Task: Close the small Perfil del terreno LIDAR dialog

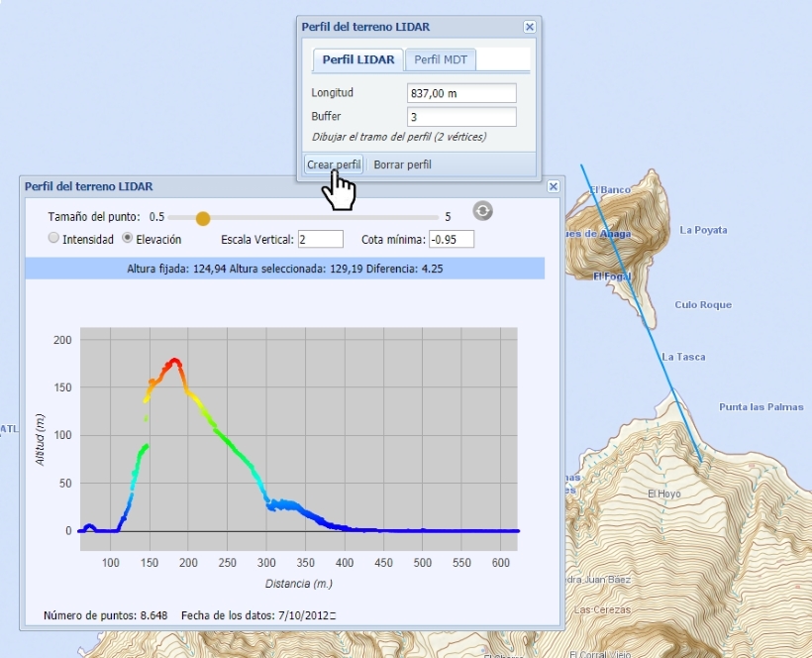Action: coord(529,28)
